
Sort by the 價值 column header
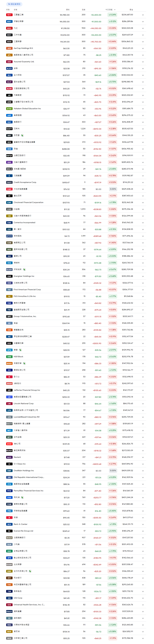tap(131, 10)
